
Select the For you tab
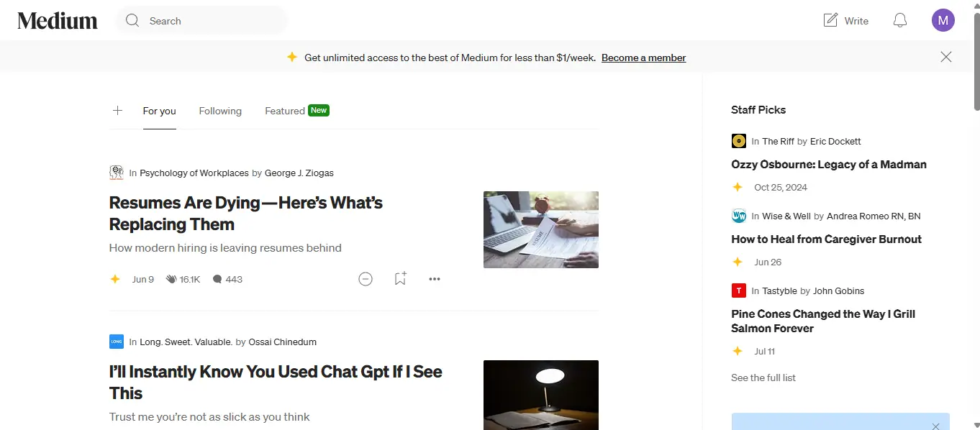click(160, 111)
